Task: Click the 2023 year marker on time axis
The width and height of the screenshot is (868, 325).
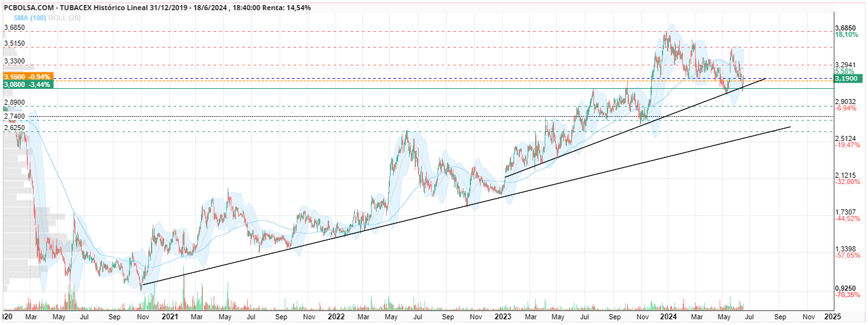Action: coord(502,315)
